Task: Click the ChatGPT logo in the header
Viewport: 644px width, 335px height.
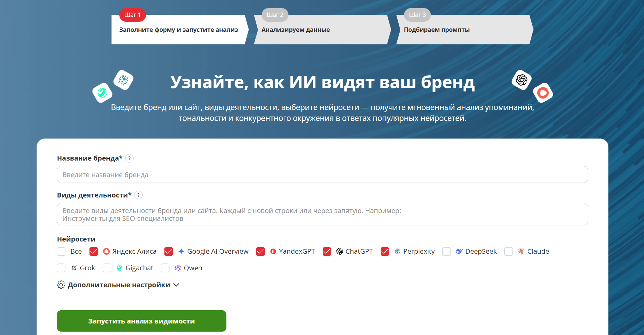Action: 521,80
